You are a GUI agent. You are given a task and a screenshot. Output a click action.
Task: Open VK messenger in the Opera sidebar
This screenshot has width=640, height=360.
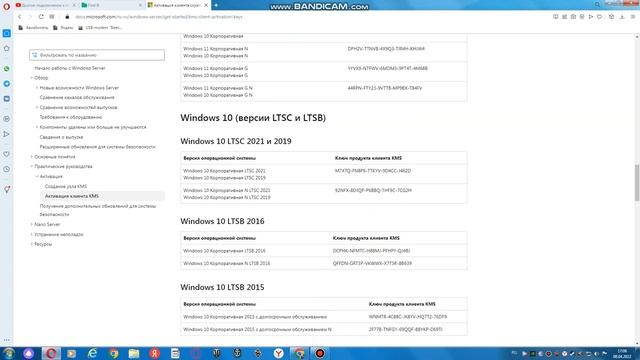(x=7, y=99)
